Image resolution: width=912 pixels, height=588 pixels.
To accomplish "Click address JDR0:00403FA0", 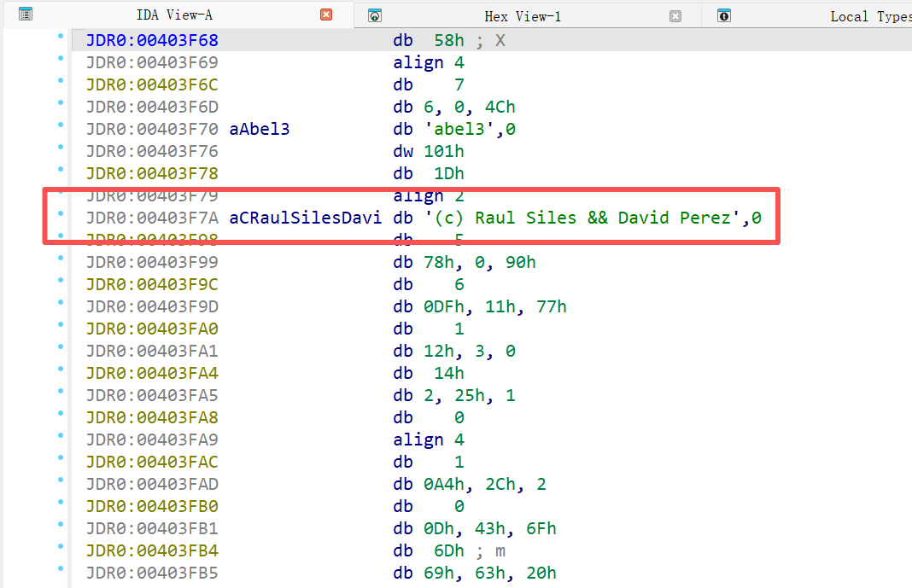I will click(x=152, y=329).
